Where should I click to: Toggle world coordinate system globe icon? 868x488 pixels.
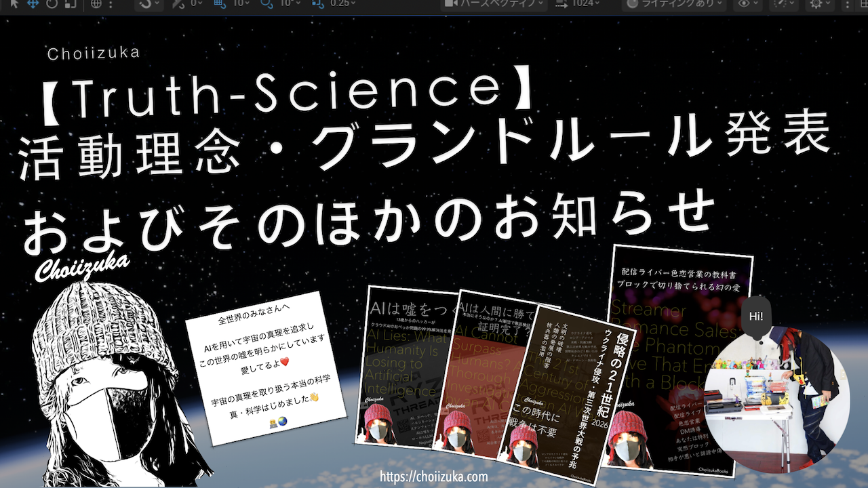tap(96, 3)
